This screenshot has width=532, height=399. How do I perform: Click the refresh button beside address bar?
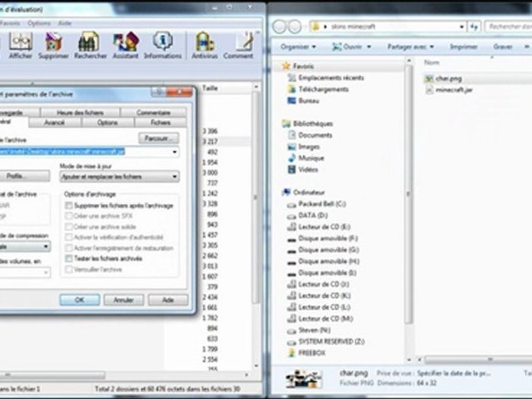(474, 27)
